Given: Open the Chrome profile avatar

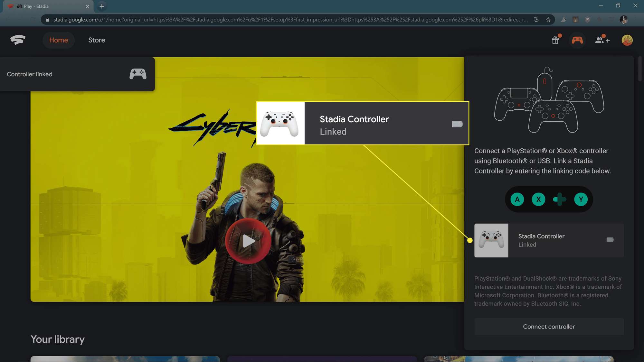Looking at the screenshot, I should tap(623, 20).
